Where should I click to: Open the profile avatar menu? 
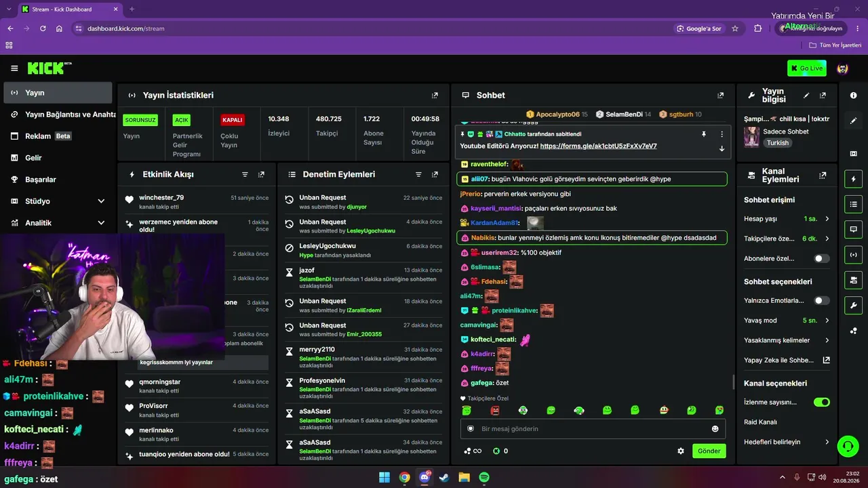click(843, 68)
